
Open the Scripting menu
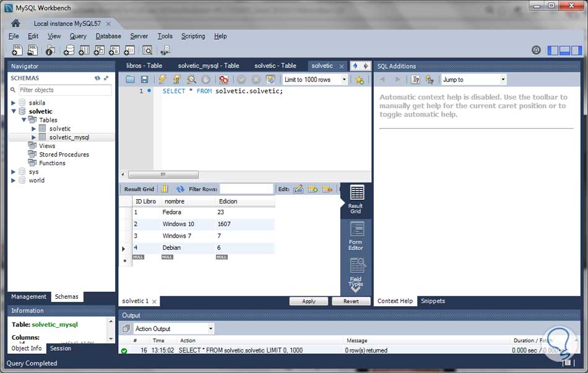[193, 36]
